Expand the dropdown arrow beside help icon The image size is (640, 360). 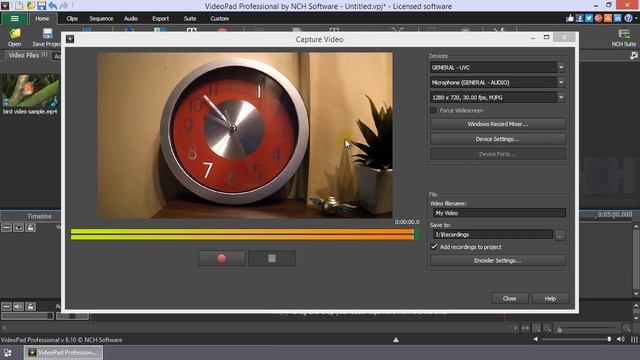point(636,18)
